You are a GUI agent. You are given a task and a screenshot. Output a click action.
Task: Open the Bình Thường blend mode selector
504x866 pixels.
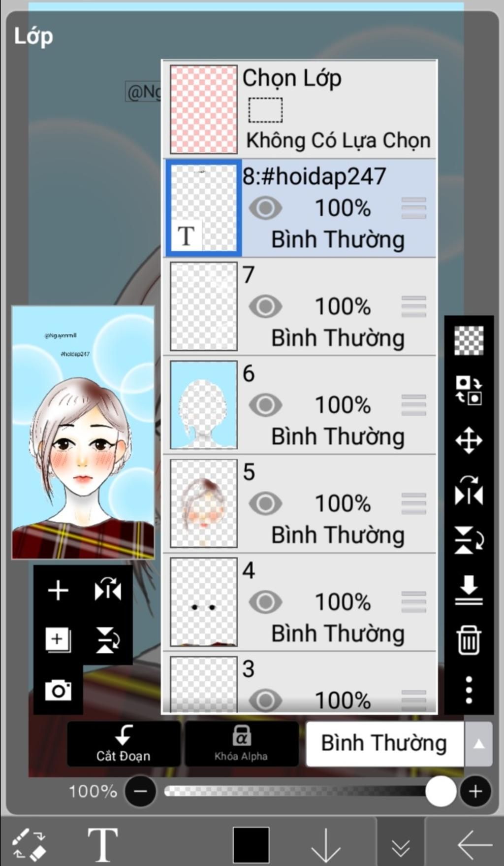385,744
